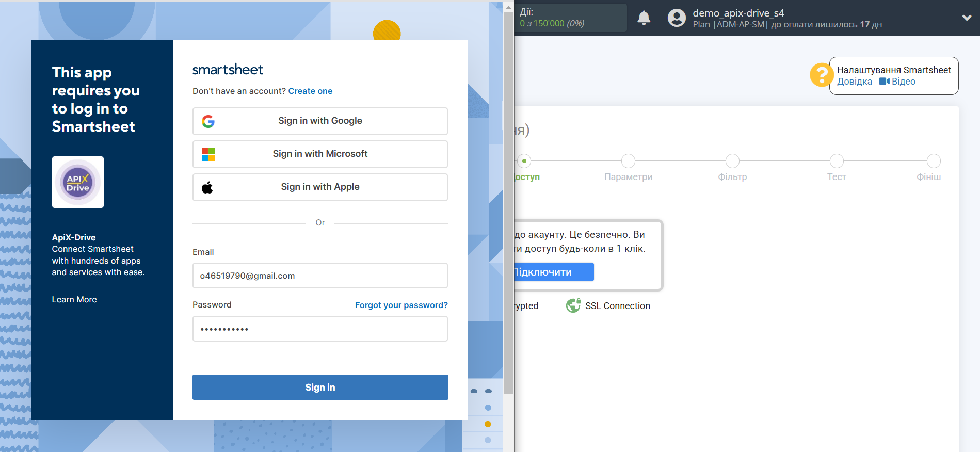Click the ApiX-Drive app logo
The image size is (980, 452).
78,182
